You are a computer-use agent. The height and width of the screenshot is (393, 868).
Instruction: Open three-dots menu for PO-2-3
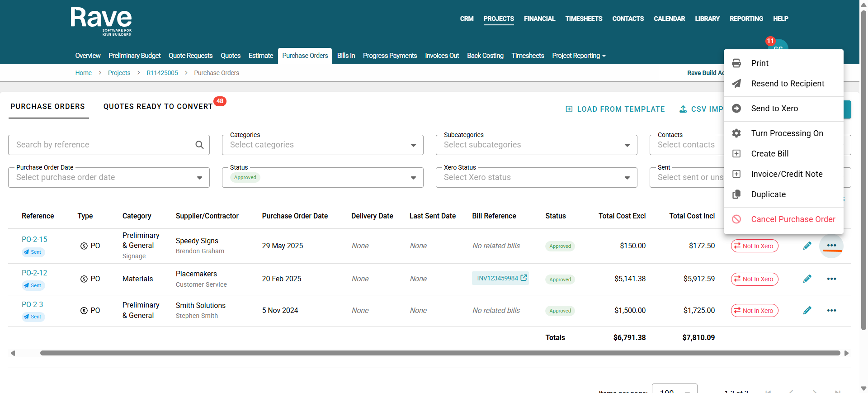831,311
